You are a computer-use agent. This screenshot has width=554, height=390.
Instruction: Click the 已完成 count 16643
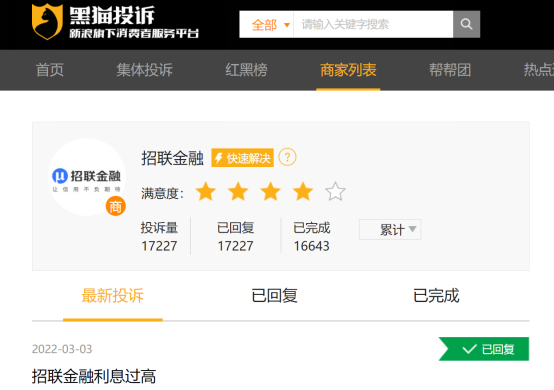pos(312,246)
